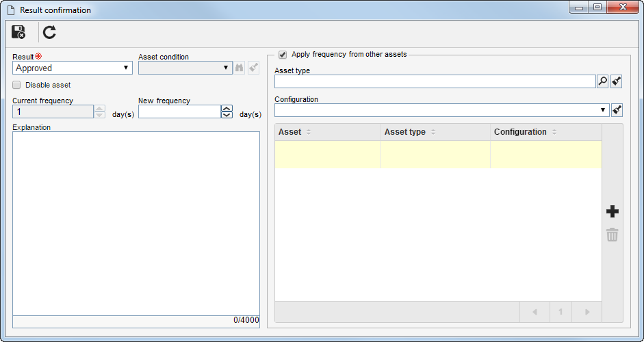Expand the Asset condition dropdown
Screen dimensions: 644x342
(x=185, y=68)
